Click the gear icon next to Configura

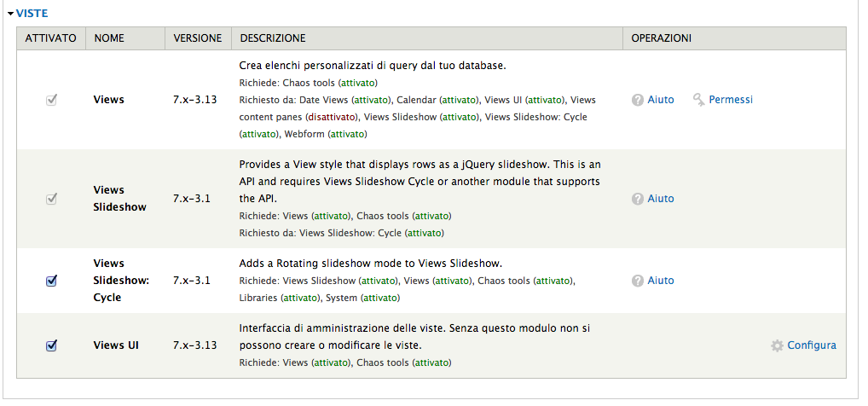point(778,345)
